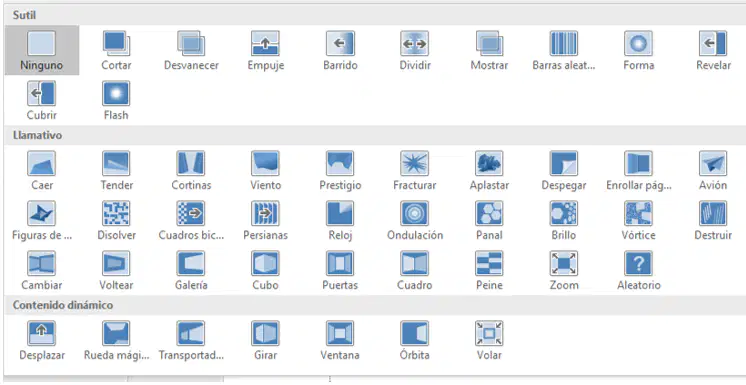Apply the Persianas transition
The width and height of the screenshot is (746, 385).
(265, 220)
